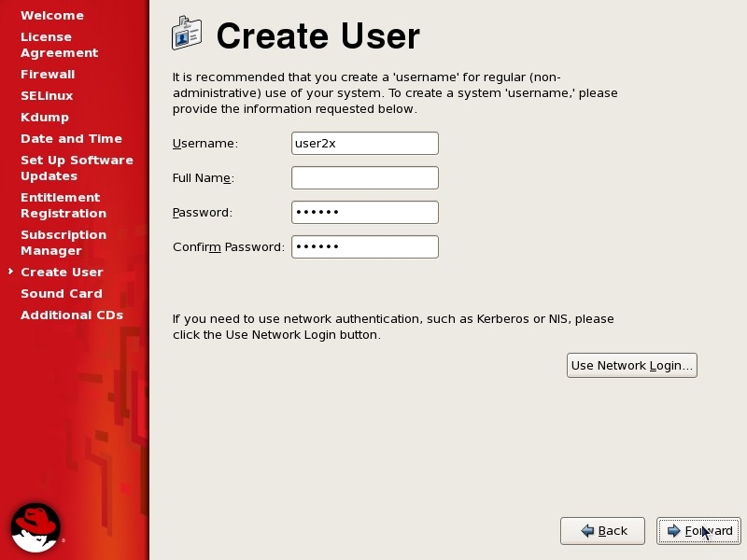Select Sound Card in the sidebar
The image size is (747, 560).
tap(62, 293)
